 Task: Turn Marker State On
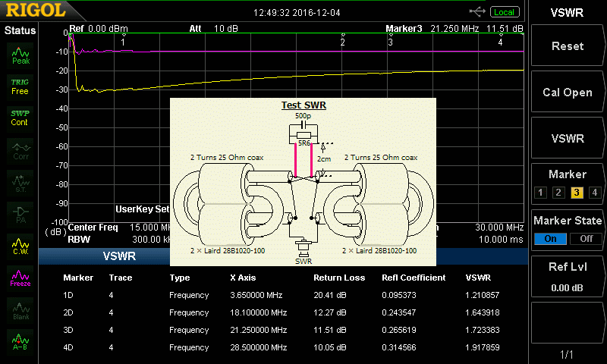[550, 238]
